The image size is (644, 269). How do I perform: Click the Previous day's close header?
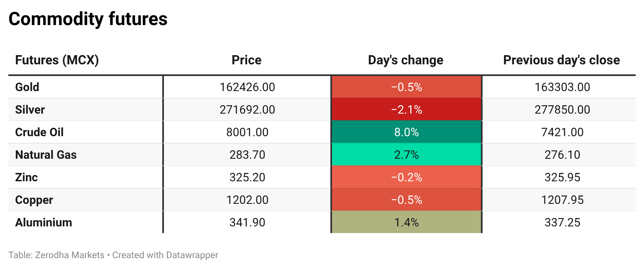tap(562, 60)
